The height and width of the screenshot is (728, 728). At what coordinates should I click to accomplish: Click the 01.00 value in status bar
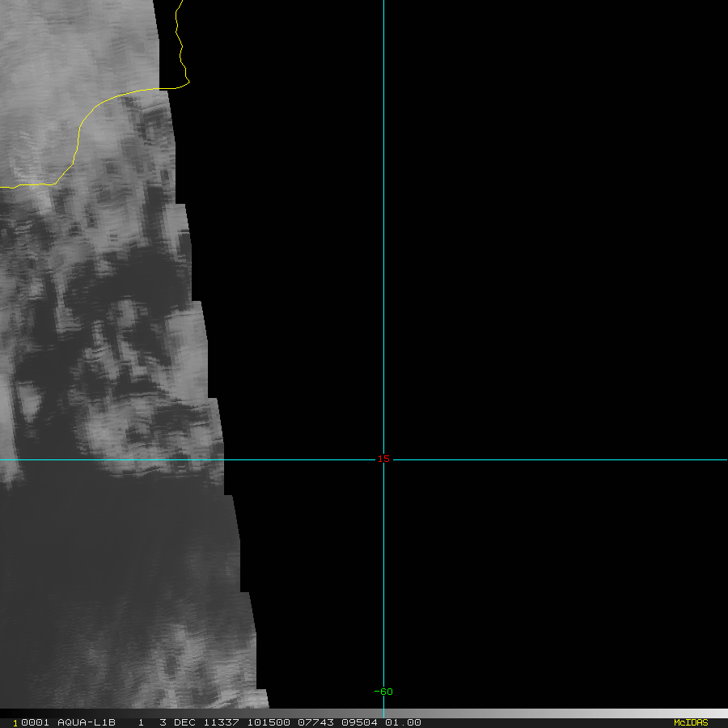point(403,722)
